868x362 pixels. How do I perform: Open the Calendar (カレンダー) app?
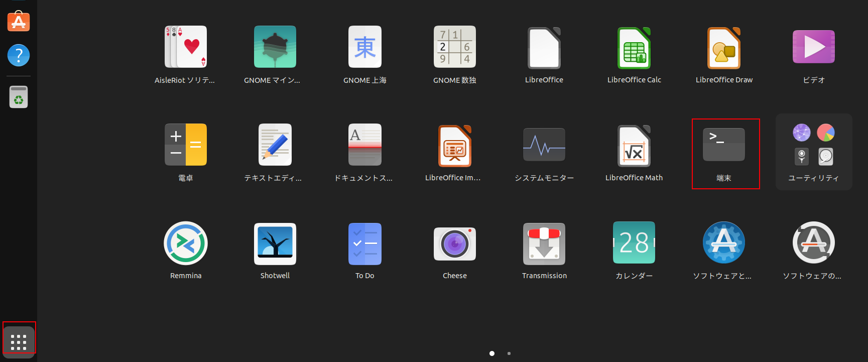pos(634,243)
